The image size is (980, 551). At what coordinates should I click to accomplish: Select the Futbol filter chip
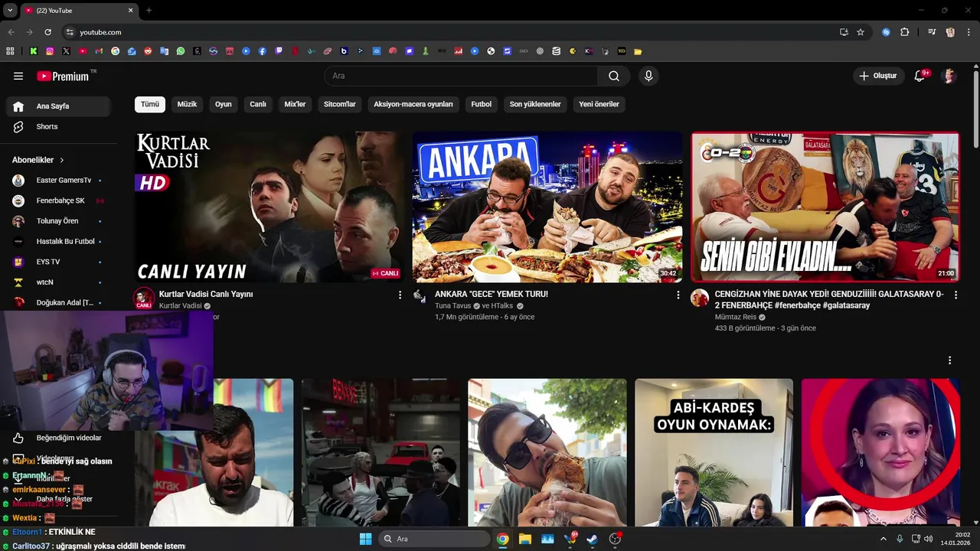click(482, 104)
